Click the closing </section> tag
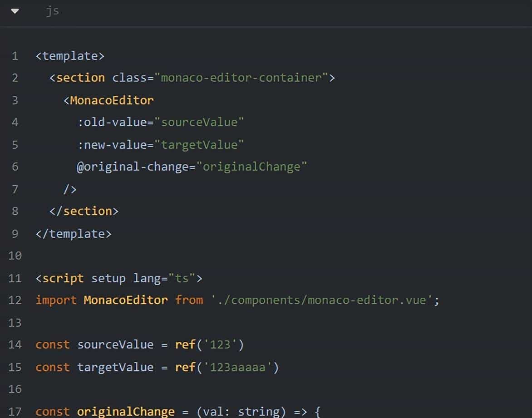Screen dimensions: 532x418 pos(84,211)
